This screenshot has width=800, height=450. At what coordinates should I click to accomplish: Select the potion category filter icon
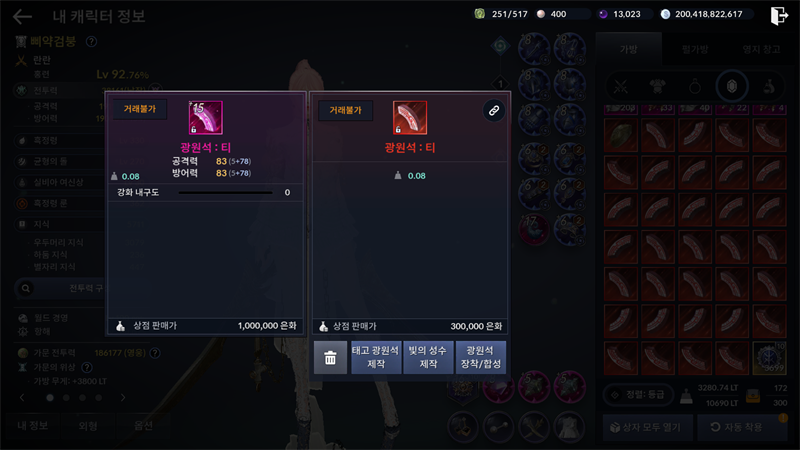769,87
